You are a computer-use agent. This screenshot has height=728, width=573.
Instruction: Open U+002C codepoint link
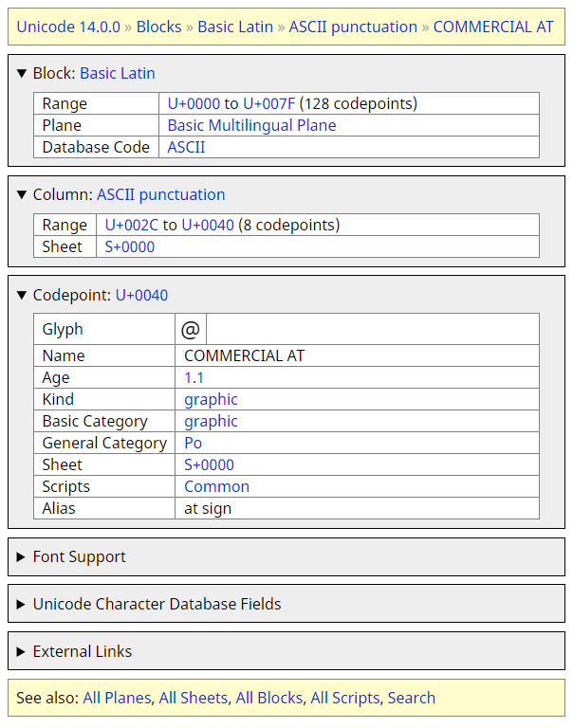tap(132, 226)
